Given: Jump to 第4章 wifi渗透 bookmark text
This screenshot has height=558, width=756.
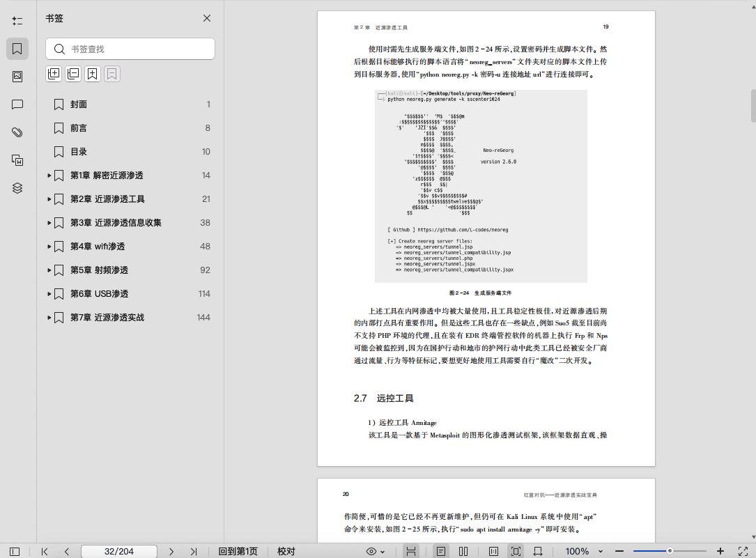Looking at the screenshot, I should pos(98,246).
